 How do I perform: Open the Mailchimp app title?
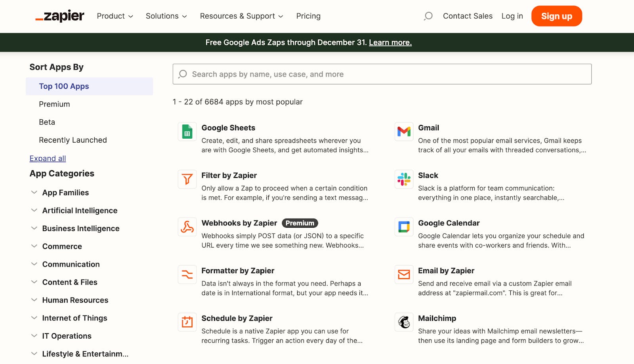[437, 318]
